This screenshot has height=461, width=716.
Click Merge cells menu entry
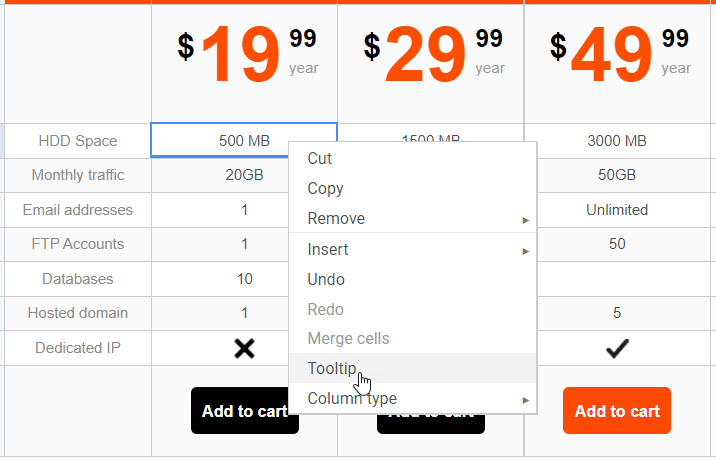point(348,338)
